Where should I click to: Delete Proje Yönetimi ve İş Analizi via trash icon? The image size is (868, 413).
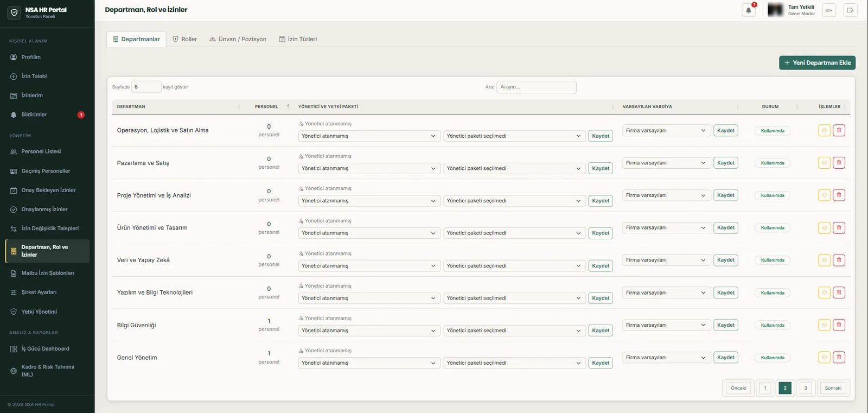(x=839, y=195)
